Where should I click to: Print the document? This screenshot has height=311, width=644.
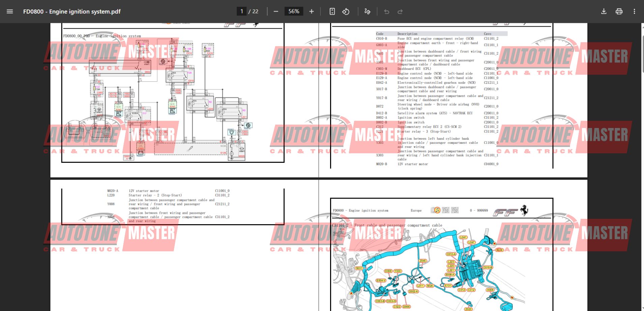point(619,11)
